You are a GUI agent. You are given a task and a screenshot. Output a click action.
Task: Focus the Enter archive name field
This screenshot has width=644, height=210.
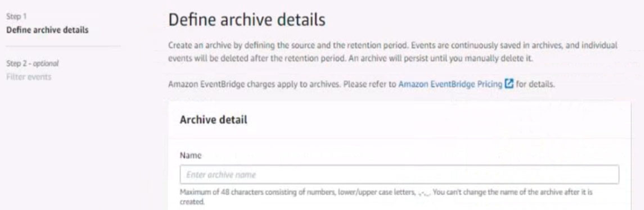[x=399, y=175]
